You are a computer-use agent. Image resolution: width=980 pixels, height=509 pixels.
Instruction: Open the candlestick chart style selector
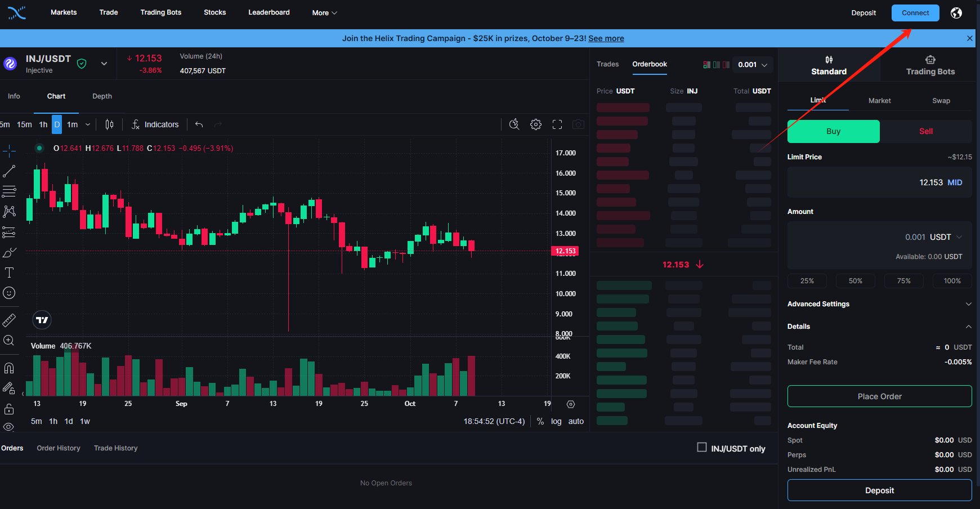click(110, 124)
